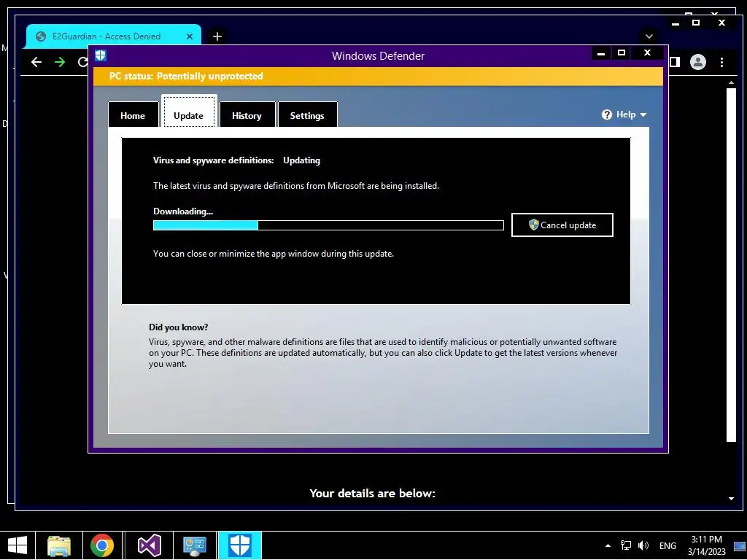The image size is (747, 560).
Task: Show hidden system tray icons
Action: coord(608,545)
